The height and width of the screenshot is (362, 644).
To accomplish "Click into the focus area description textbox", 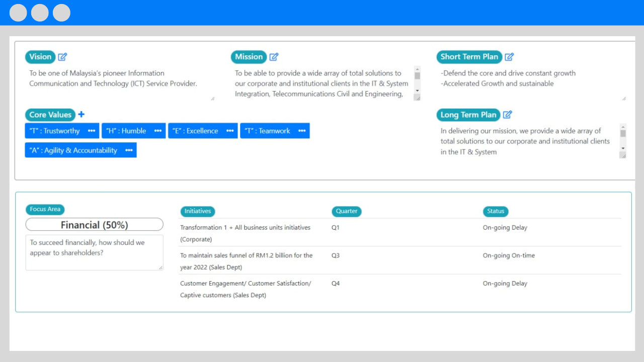I will tap(95, 252).
